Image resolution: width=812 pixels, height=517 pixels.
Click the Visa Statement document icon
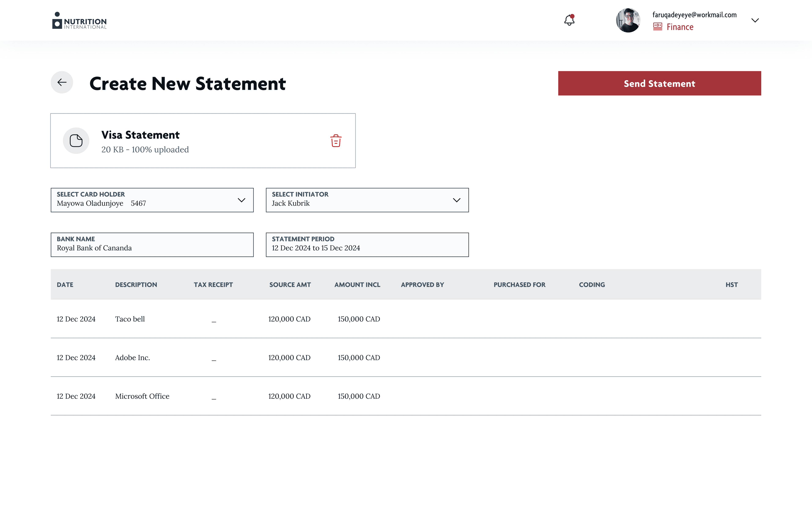coord(76,141)
